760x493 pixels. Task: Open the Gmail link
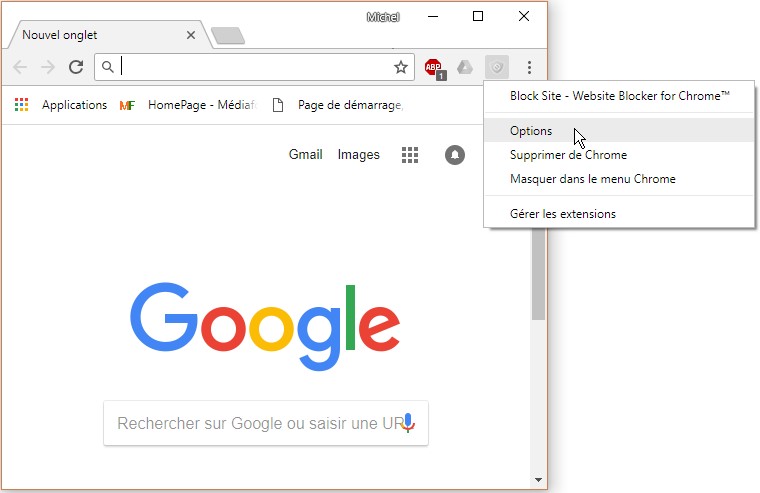coord(305,155)
